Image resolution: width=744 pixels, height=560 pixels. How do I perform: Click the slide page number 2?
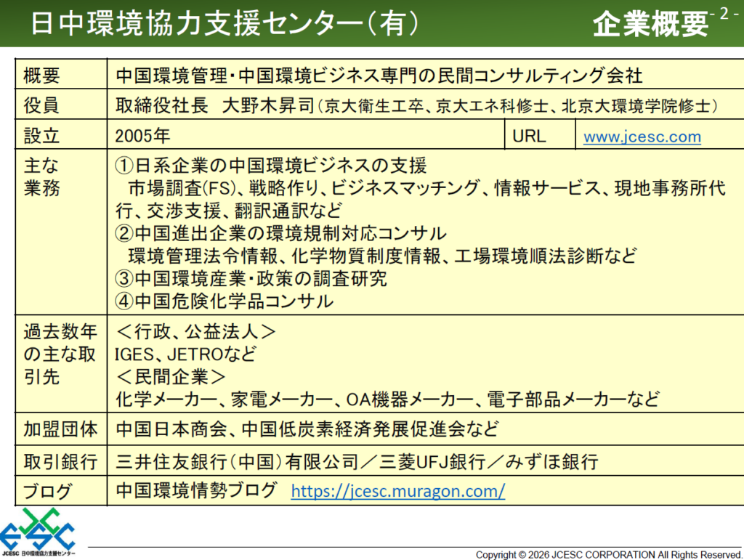[x=724, y=15]
